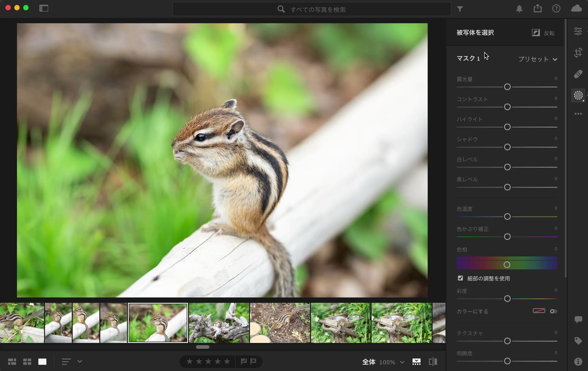Toggle the filmstrip display icon
The image size is (588, 371).
click(x=417, y=362)
